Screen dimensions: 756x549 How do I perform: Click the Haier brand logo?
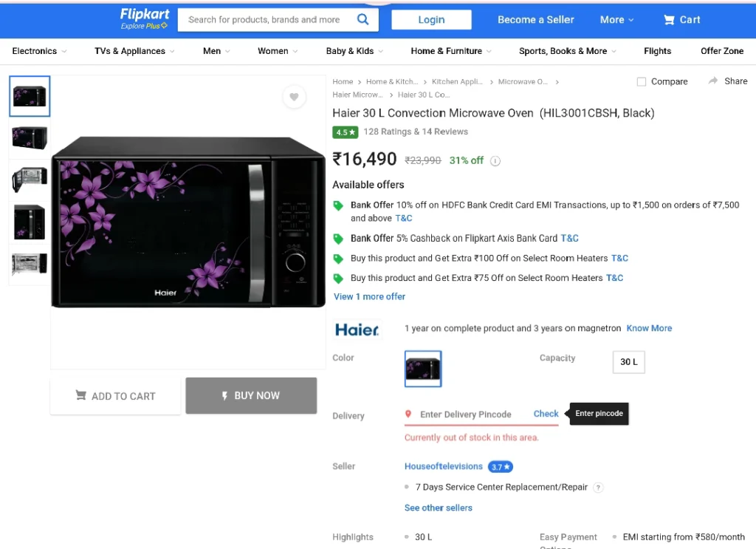[357, 330]
